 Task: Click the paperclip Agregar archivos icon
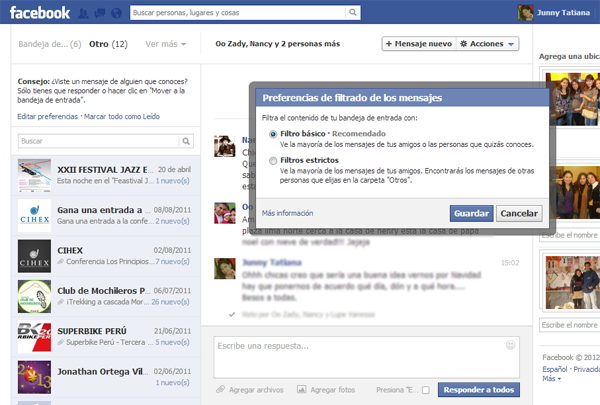coord(220,390)
